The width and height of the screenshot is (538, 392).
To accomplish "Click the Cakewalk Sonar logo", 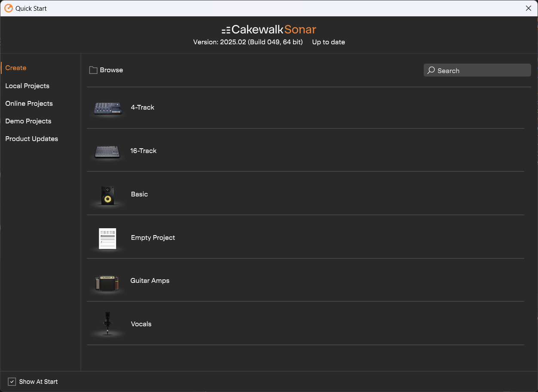I will pos(269,29).
